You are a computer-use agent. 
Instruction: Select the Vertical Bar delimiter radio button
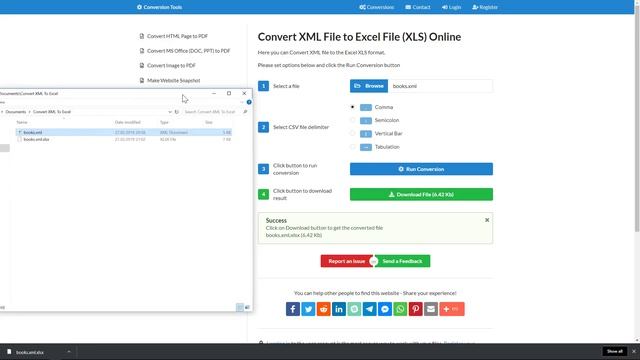(x=352, y=133)
